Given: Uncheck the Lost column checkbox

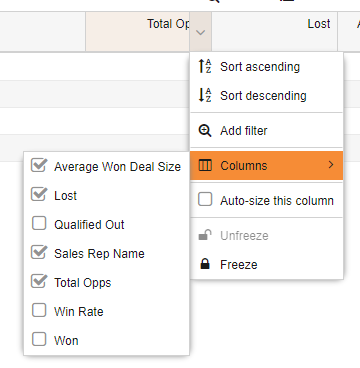Looking at the screenshot, I should coord(39,195).
